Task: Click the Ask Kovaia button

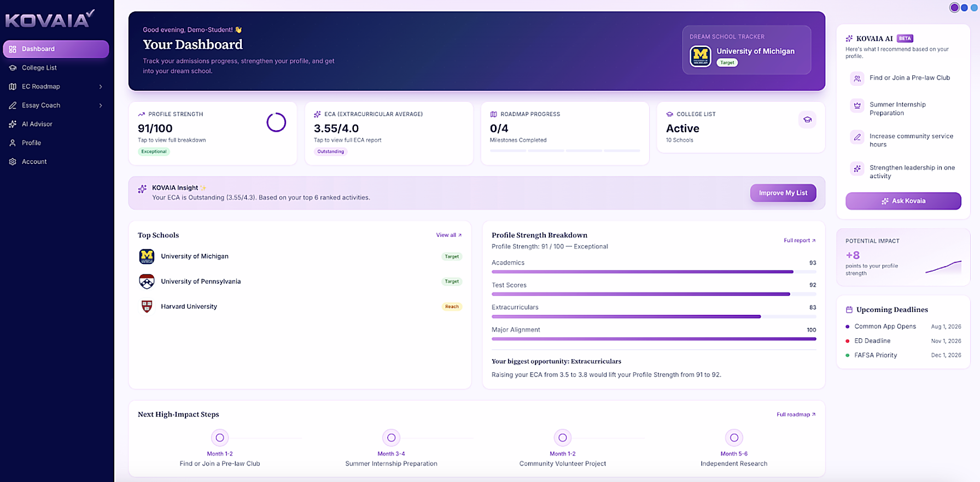Action: [x=903, y=201]
